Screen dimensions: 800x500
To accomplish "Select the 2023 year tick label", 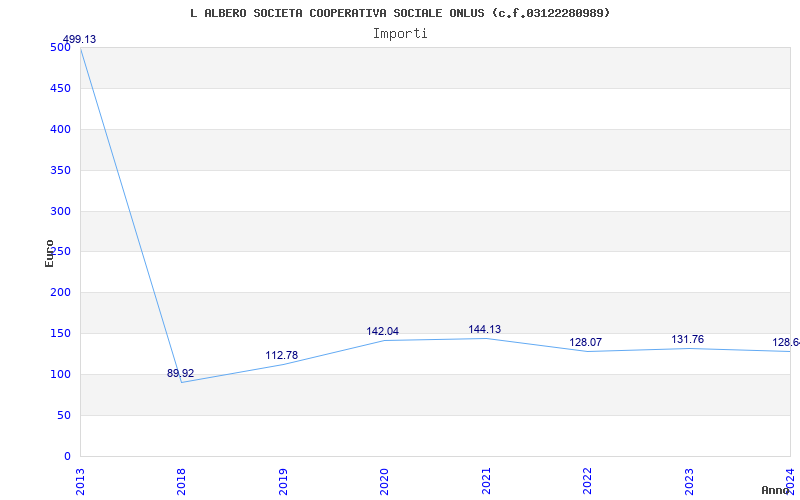I will click(689, 481).
